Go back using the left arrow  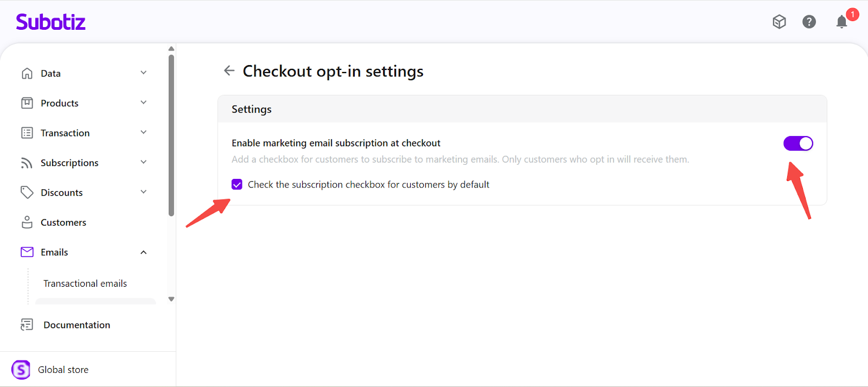click(x=229, y=71)
